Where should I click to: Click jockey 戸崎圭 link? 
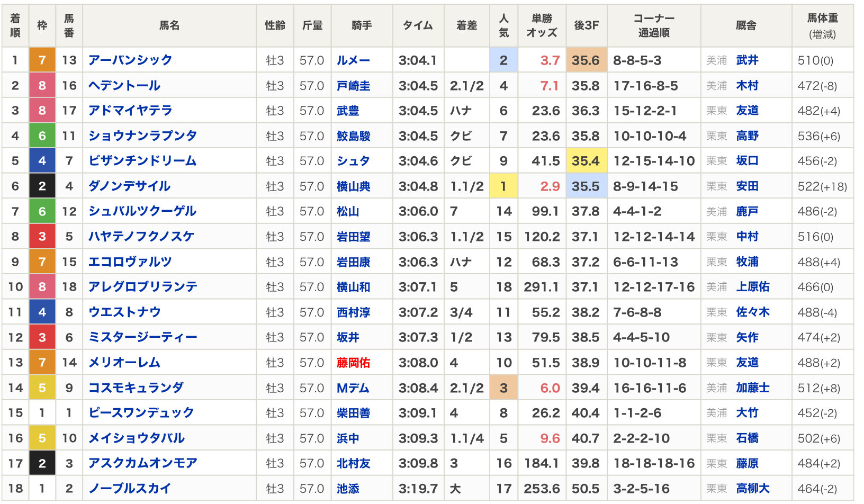point(353,86)
